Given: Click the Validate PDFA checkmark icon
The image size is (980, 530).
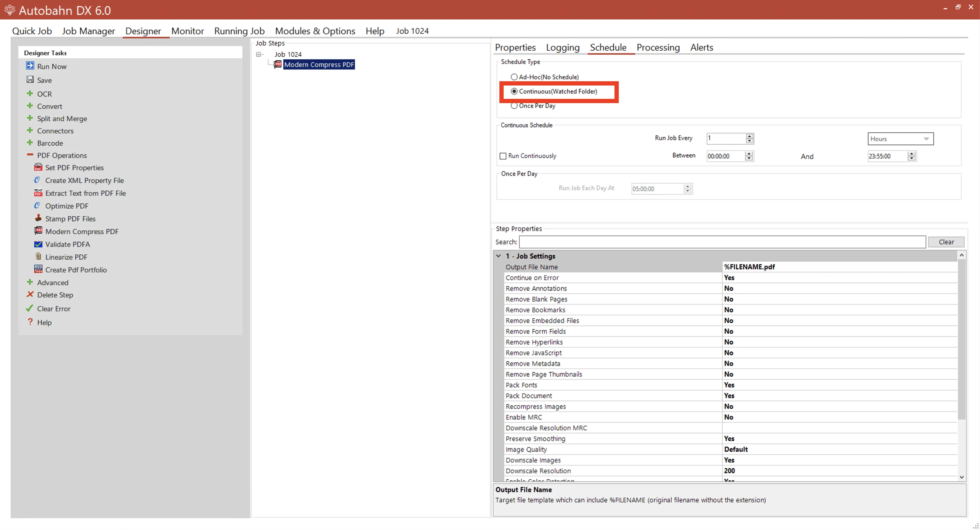Looking at the screenshot, I should tap(38, 244).
